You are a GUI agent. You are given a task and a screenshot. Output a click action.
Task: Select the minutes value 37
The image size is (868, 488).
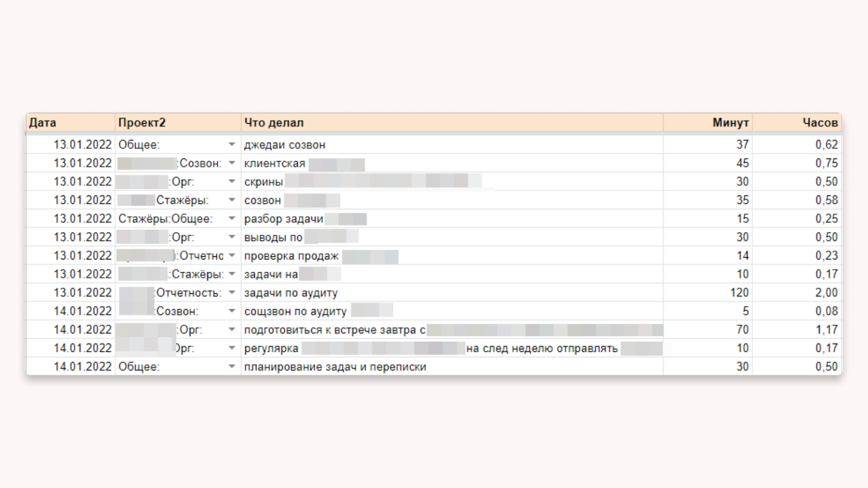tap(743, 145)
